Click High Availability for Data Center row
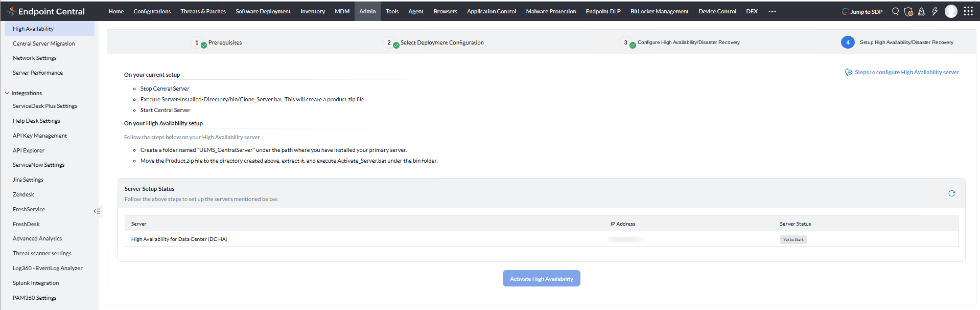The width and height of the screenshot is (980, 310). coord(541,239)
